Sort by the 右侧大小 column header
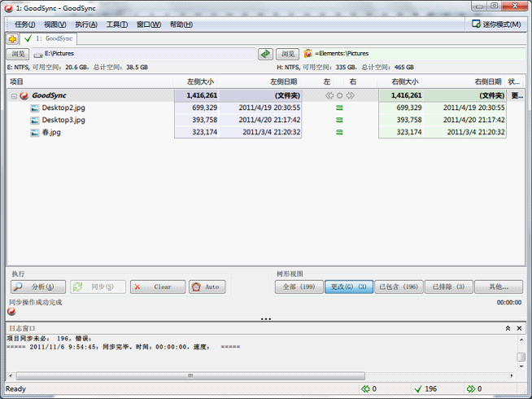 400,81
